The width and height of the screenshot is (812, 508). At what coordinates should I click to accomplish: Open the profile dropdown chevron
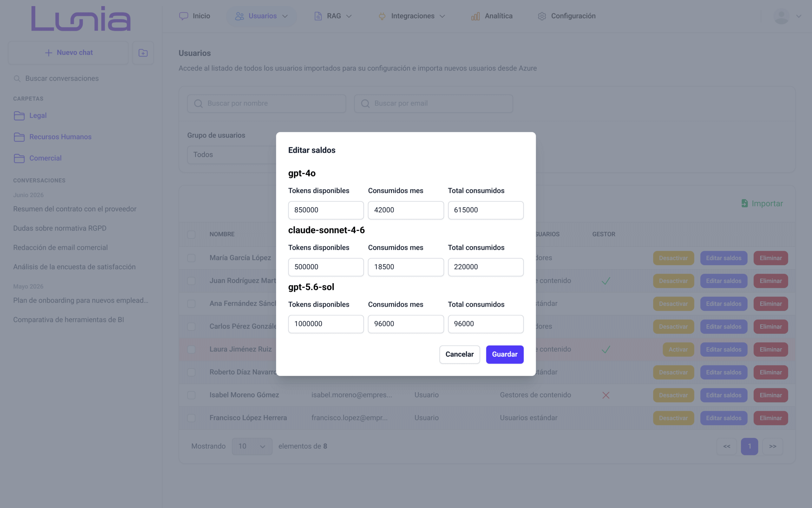tap(799, 16)
